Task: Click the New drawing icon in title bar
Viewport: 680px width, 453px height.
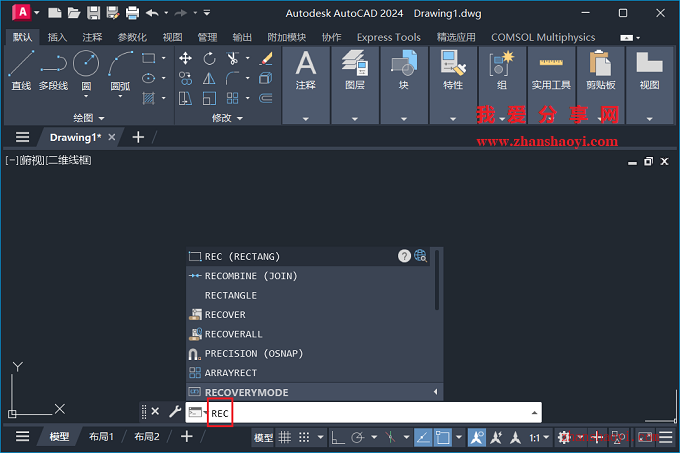Action: tap(55, 13)
